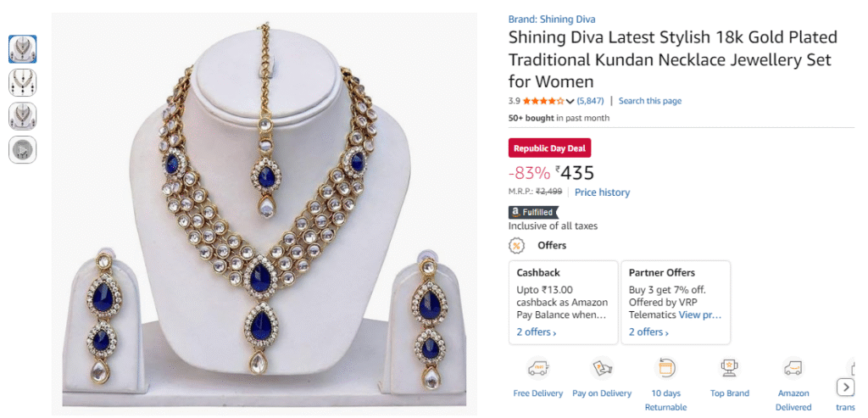Click the Pay on Delivery icon
Screen dimensions: 868x418
pos(602,368)
